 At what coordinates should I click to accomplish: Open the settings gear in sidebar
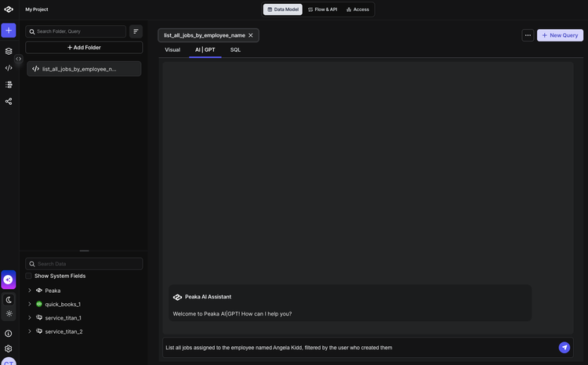(9, 349)
